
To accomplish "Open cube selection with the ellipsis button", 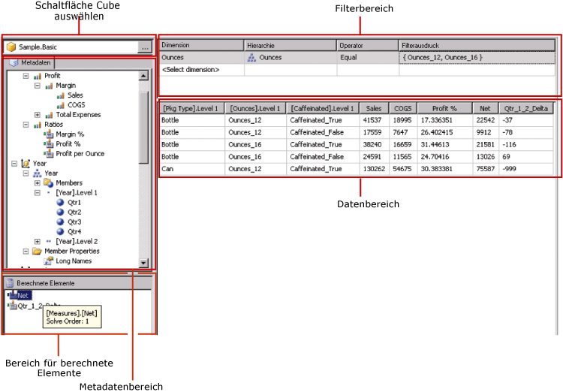I will [145, 47].
